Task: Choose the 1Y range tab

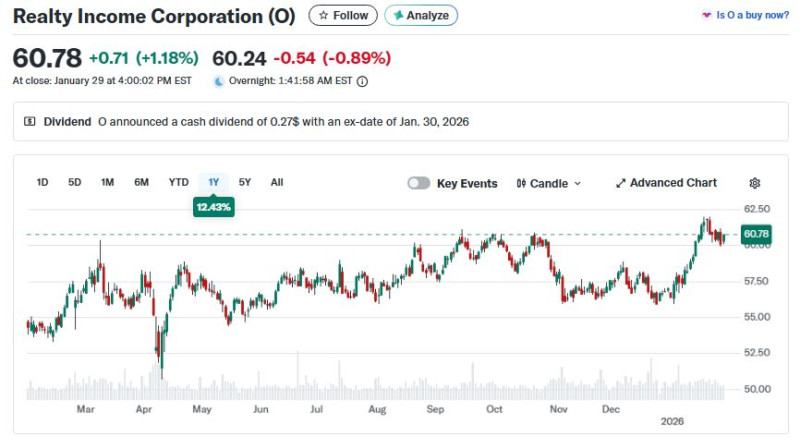Action: click(214, 182)
